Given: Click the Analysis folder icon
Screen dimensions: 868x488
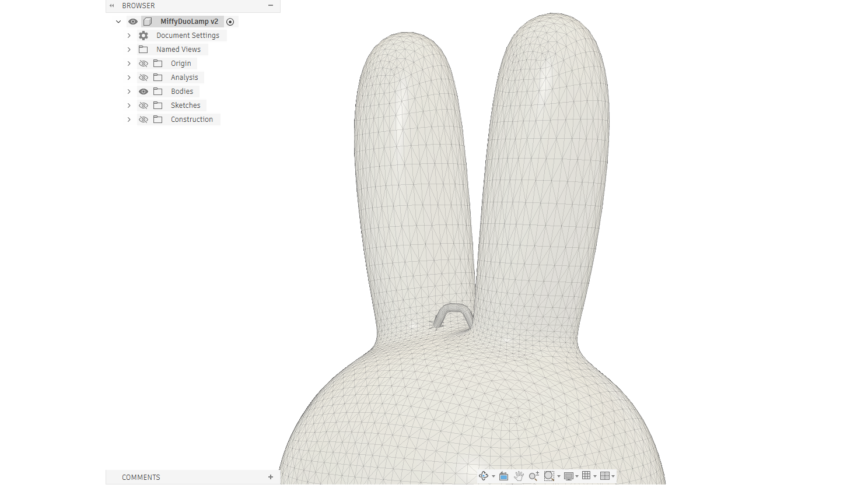Looking at the screenshot, I should (x=158, y=78).
